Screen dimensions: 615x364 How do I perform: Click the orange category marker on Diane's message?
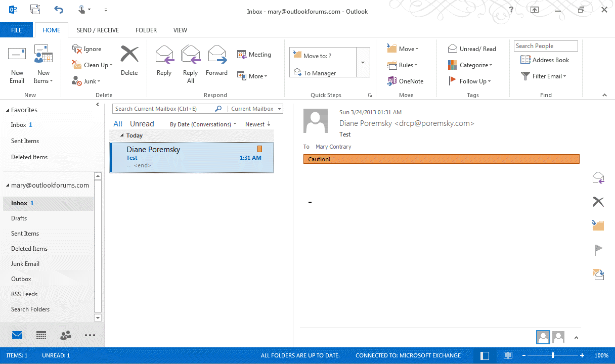tap(260, 149)
